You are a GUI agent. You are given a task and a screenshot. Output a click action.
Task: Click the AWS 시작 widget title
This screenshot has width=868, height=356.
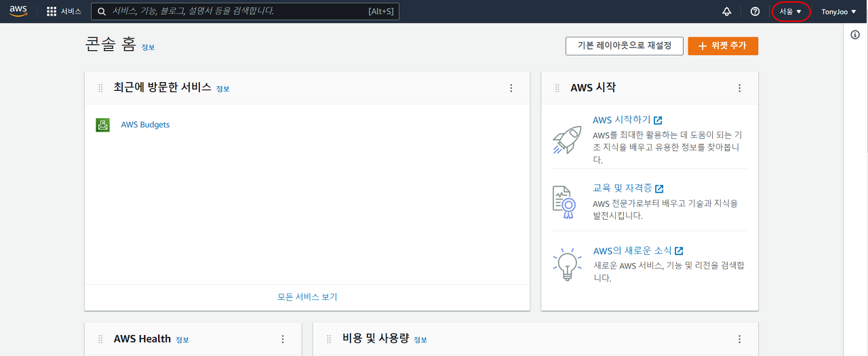(593, 87)
